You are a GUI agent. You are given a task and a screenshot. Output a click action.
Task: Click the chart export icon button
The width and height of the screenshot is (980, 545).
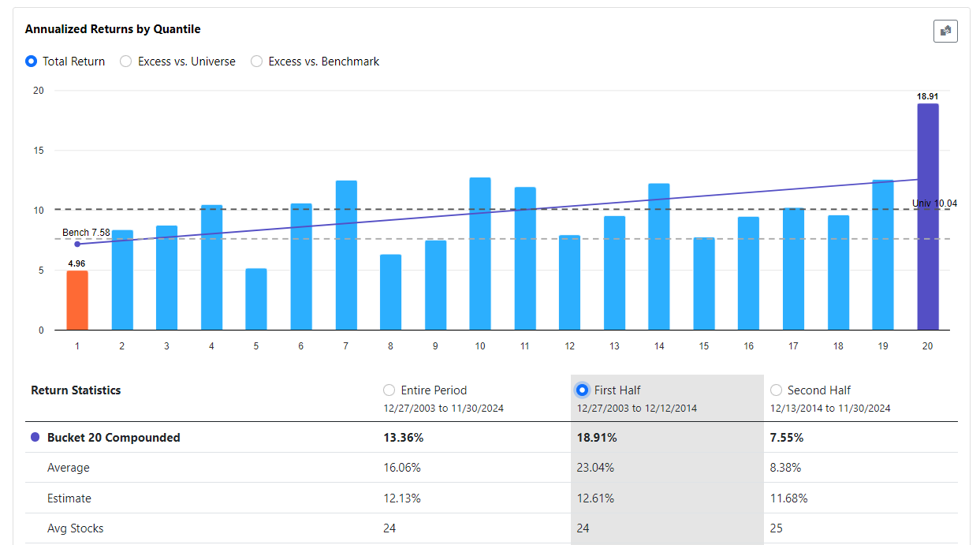tap(945, 31)
